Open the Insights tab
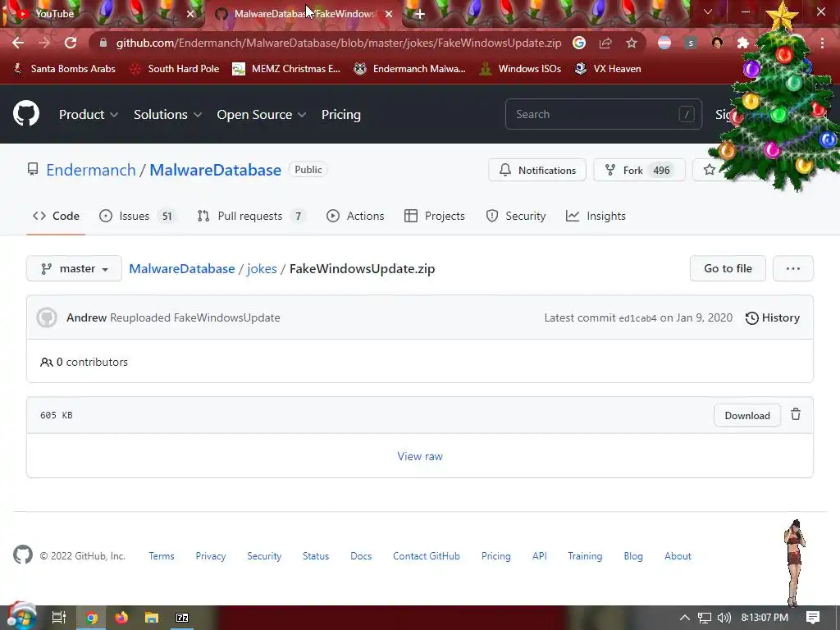The height and width of the screenshot is (630, 840). (596, 216)
